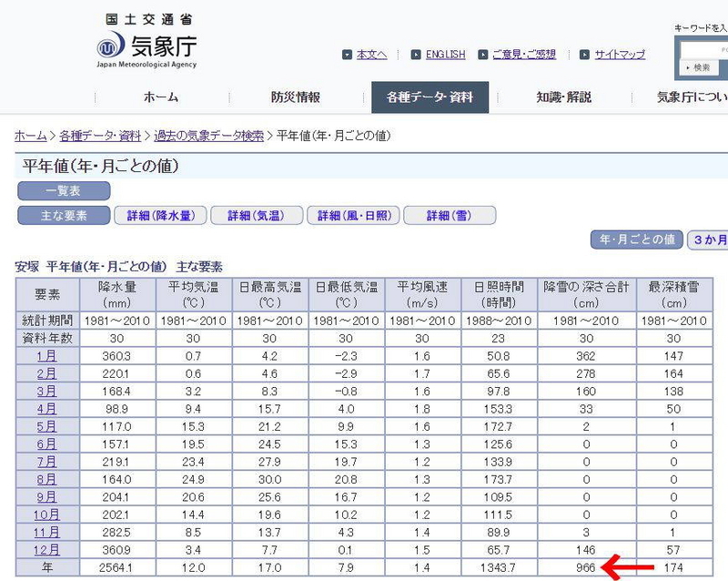The width and height of the screenshot is (728, 581).
Task: Click the 最深積雪 column header
Action: pyautogui.click(x=674, y=295)
